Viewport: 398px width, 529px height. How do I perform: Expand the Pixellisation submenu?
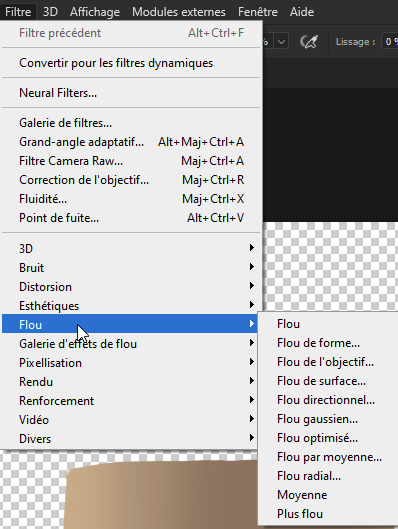[130, 363]
